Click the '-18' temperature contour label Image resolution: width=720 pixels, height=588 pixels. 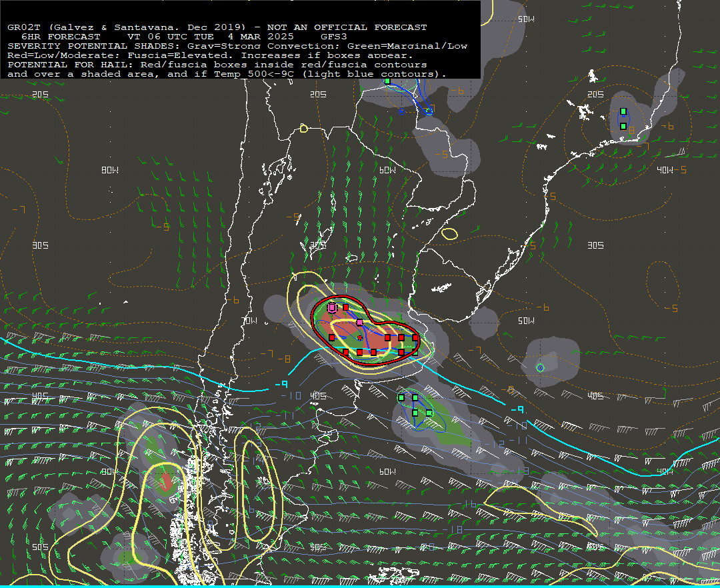click(x=453, y=530)
